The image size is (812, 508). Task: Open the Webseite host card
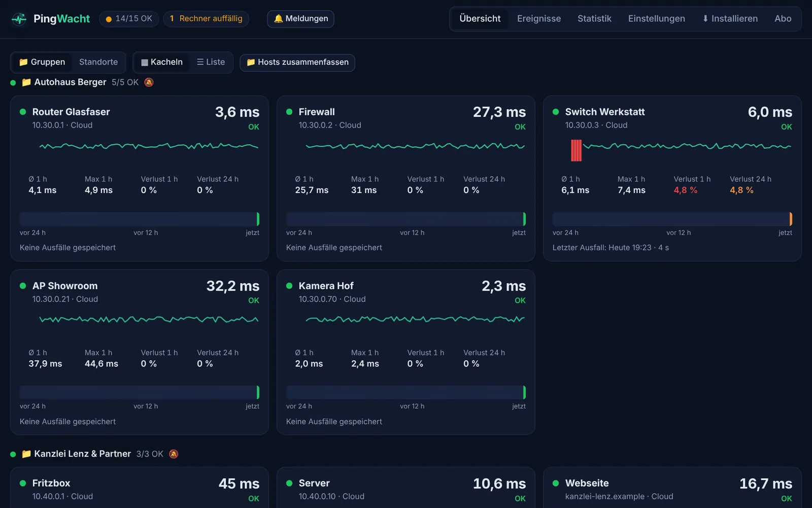pyautogui.click(x=672, y=488)
